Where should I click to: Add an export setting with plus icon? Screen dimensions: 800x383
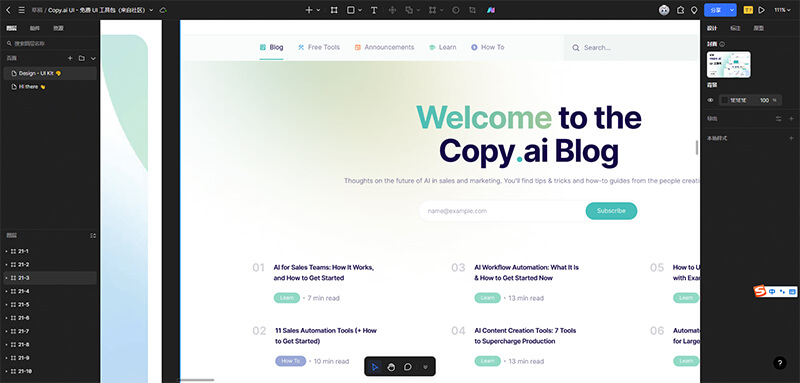791,118
